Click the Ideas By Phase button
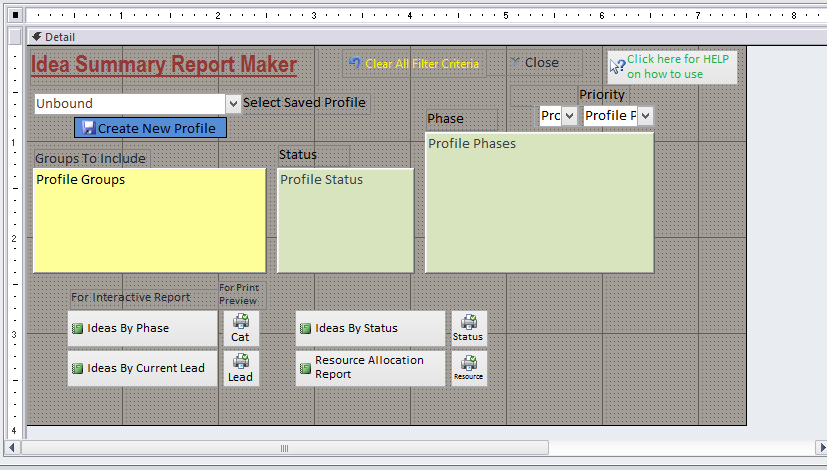The height and width of the screenshot is (470, 827). pyautogui.click(x=142, y=328)
